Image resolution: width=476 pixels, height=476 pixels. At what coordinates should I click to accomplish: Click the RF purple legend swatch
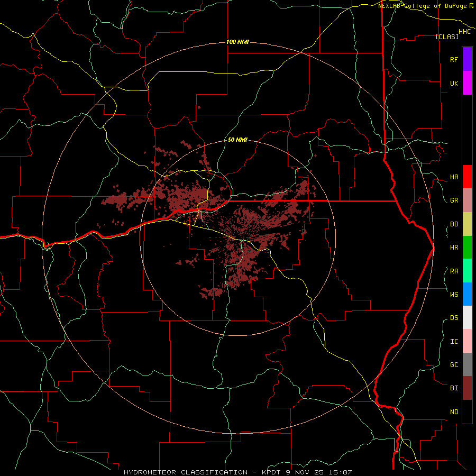click(467, 59)
